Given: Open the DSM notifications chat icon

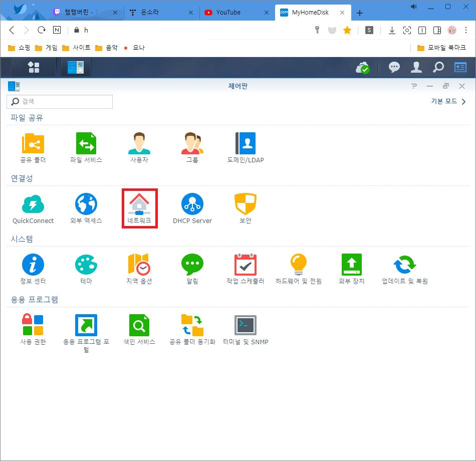Looking at the screenshot, I should tap(394, 67).
